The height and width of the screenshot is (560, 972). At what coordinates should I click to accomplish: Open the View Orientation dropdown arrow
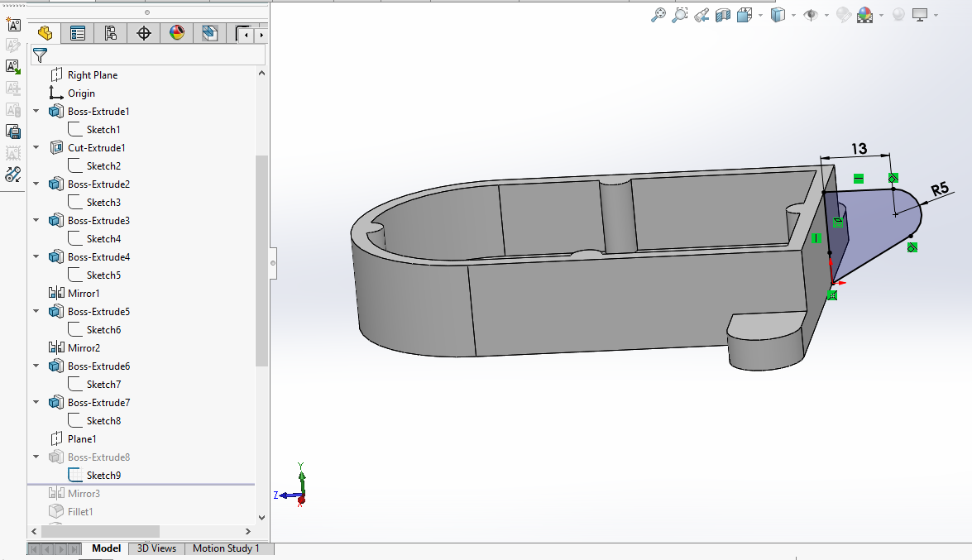[x=759, y=15]
